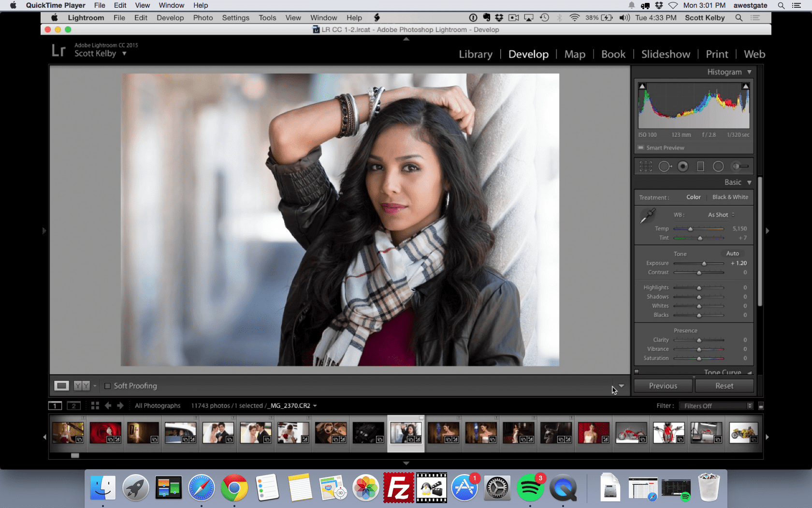
Task: Click the Previous button
Action: pyautogui.click(x=663, y=386)
